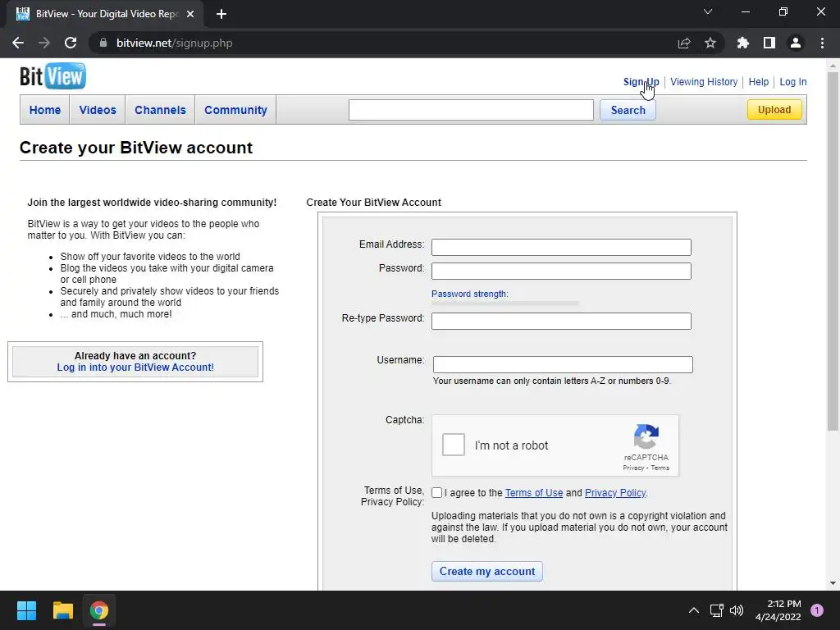Click the 'Password strength:' label
This screenshot has width=840, height=630.
pyautogui.click(x=470, y=294)
